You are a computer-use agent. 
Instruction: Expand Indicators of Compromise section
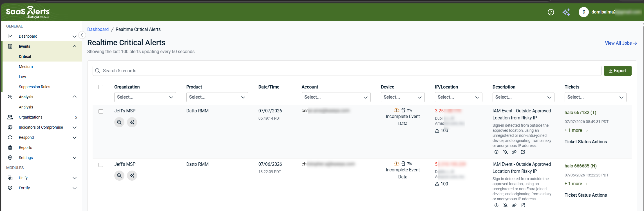click(x=75, y=127)
